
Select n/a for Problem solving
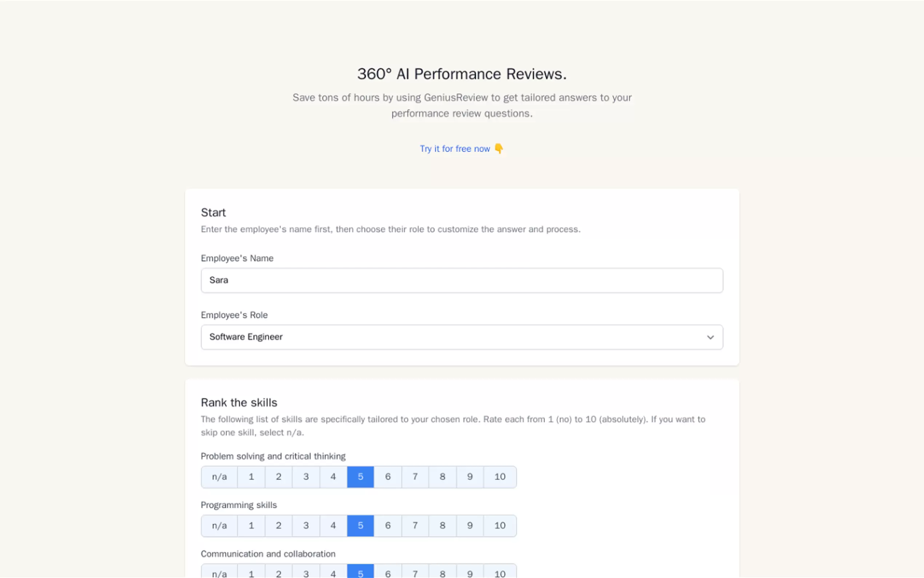coord(219,477)
